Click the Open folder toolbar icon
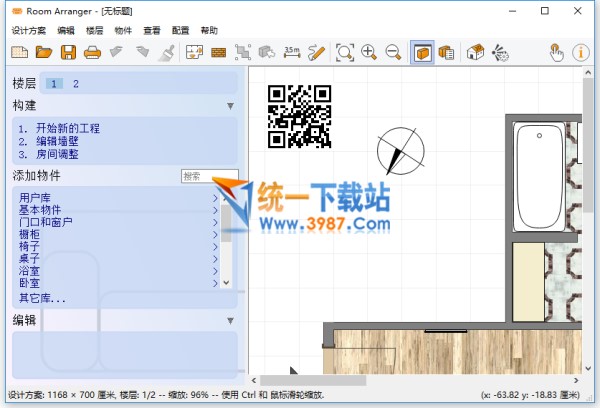This screenshot has height=408, width=600. click(44, 52)
